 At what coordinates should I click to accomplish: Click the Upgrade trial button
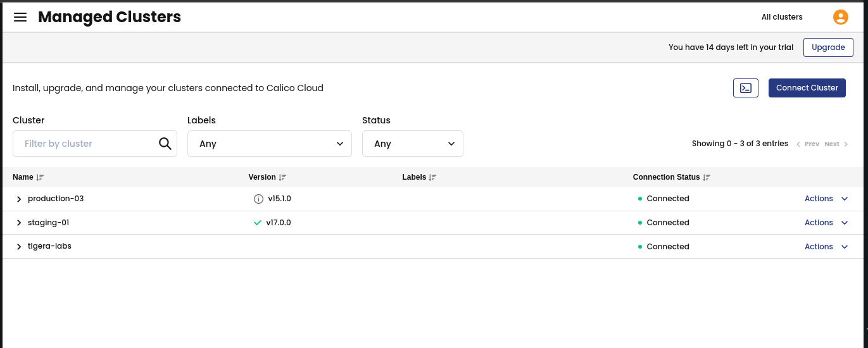coord(827,47)
